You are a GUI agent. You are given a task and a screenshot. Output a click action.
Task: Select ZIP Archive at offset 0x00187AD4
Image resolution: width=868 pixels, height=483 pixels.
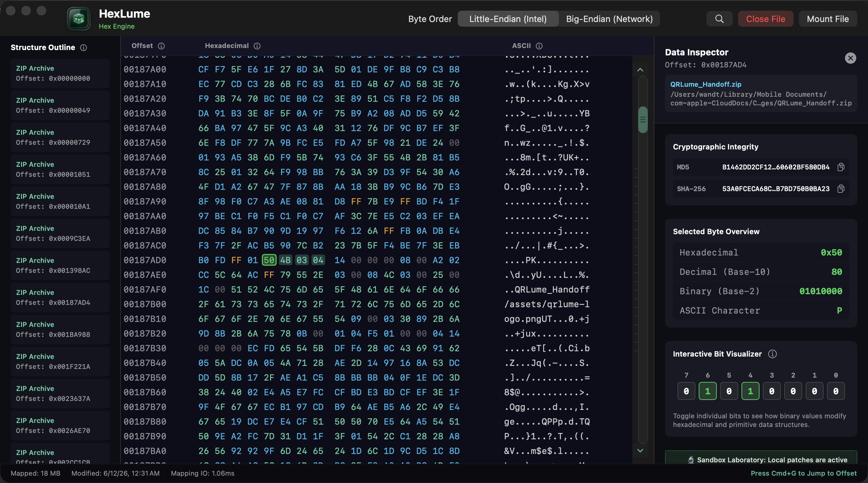[60, 298]
